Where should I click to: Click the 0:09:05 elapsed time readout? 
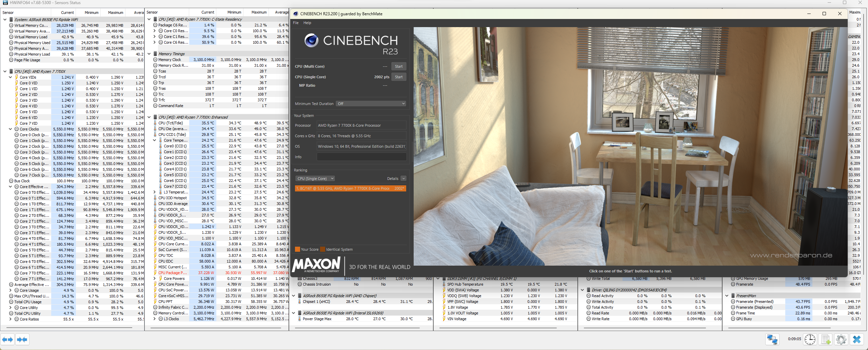pyautogui.click(x=794, y=339)
